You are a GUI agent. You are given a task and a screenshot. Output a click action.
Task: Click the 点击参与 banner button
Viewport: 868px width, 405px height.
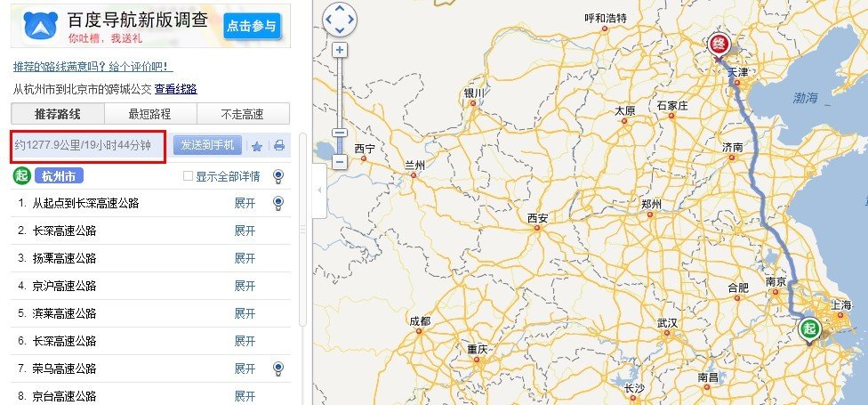(x=252, y=26)
